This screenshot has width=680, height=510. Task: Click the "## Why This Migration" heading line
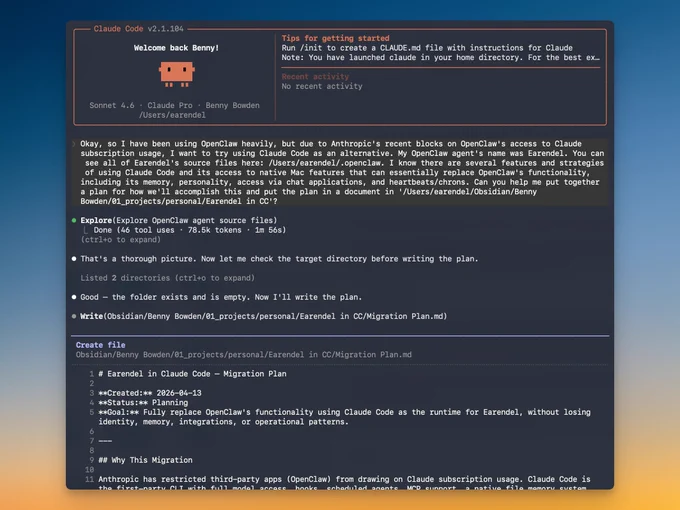click(145, 460)
